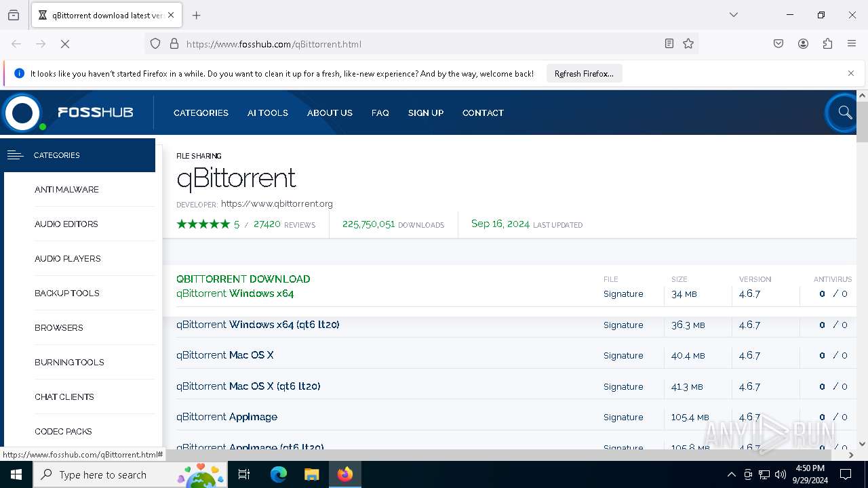The width and height of the screenshot is (868, 488).
Task: Open the tracking protection shield icon
Action: [155, 44]
